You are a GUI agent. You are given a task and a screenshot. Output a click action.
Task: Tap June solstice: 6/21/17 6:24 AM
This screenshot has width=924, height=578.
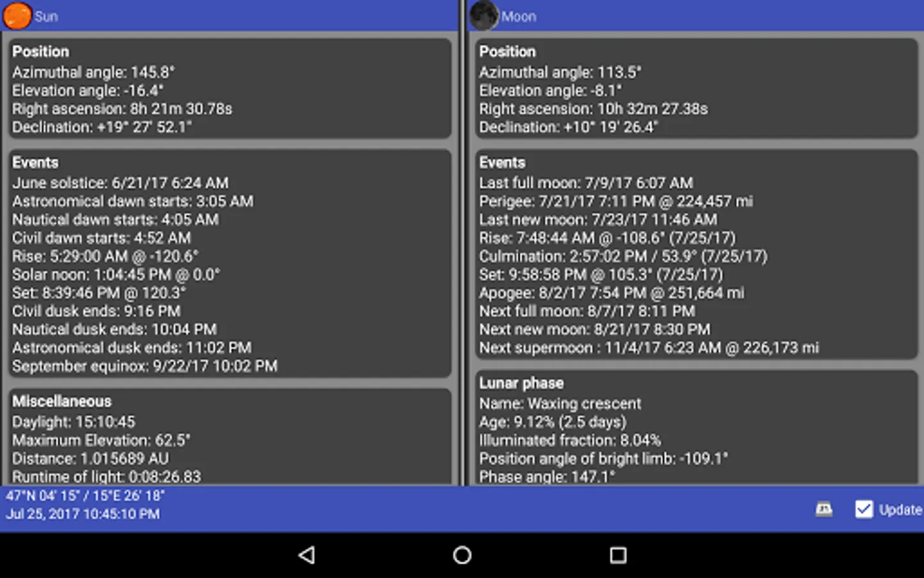point(121,183)
